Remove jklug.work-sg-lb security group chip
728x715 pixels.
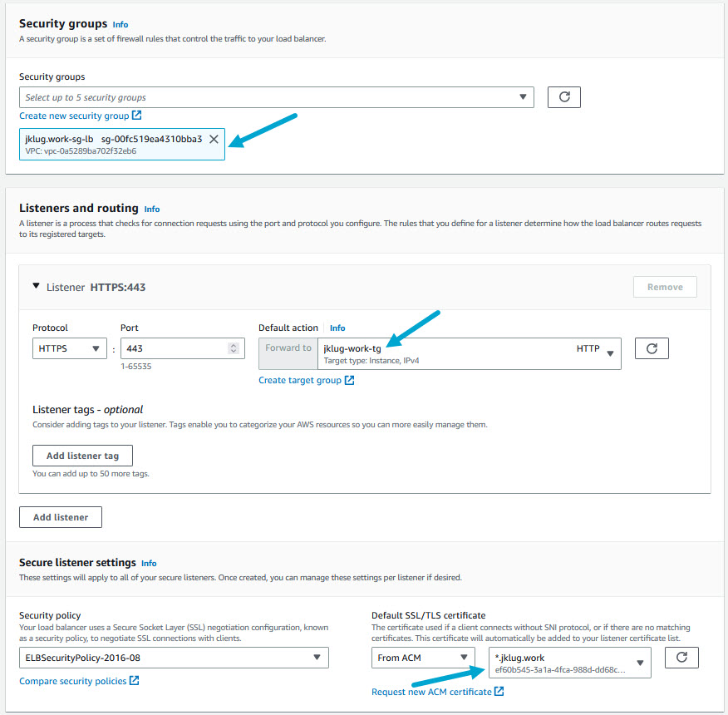(x=214, y=139)
